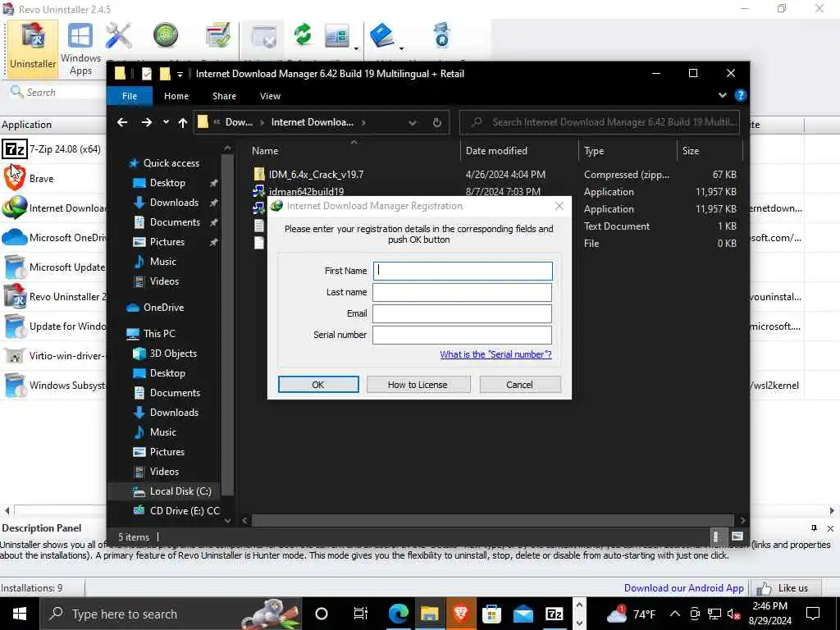Open the Home ribbon tab
840x630 pixels.
tap(176, 96)
